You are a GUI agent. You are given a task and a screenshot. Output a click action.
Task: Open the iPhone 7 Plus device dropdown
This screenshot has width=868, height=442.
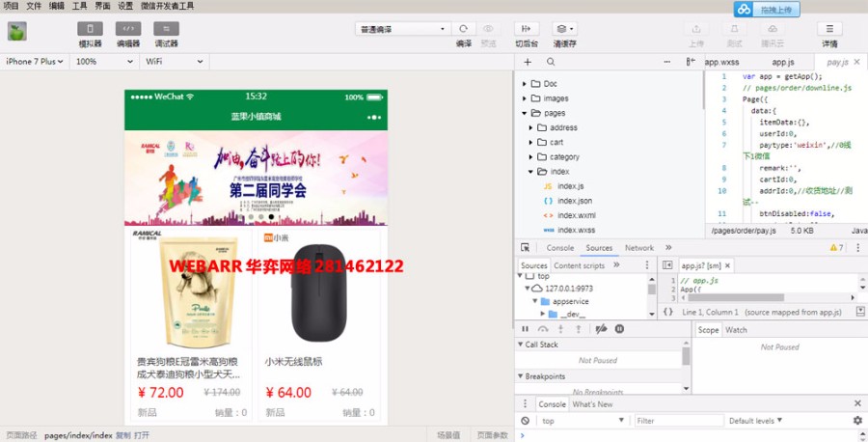tap(35, 62)
